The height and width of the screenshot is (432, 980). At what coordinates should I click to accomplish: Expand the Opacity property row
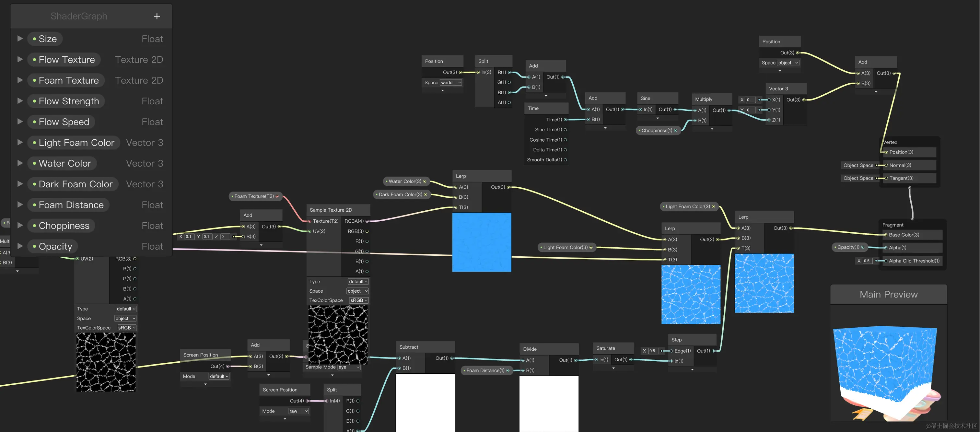tap(20, 246)
